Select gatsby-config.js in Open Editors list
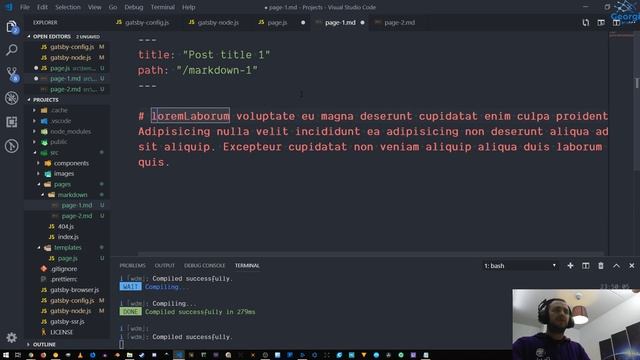This screenshot has width=640, height=360. [x=72, y=47]
